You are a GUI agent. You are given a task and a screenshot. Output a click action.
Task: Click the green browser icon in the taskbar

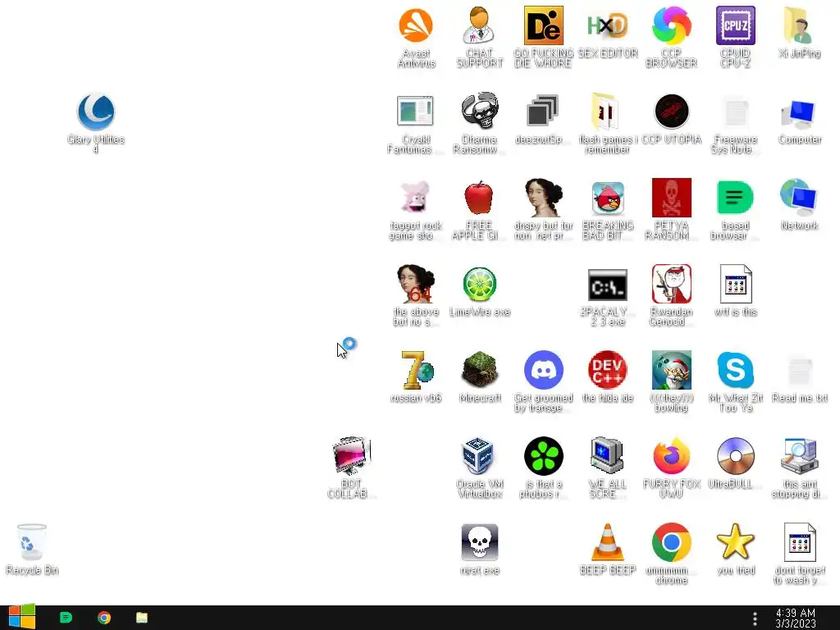tap(66, 618)
